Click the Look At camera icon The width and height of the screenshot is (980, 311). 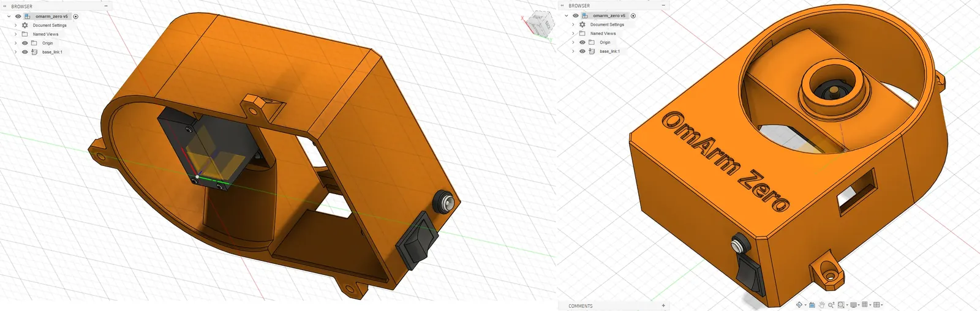(x=812, y=305)
